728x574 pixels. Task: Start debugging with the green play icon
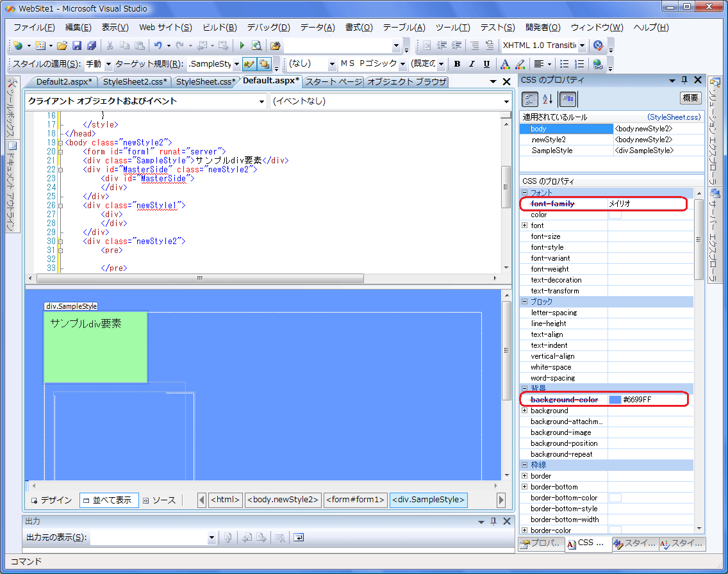[242, 45]
